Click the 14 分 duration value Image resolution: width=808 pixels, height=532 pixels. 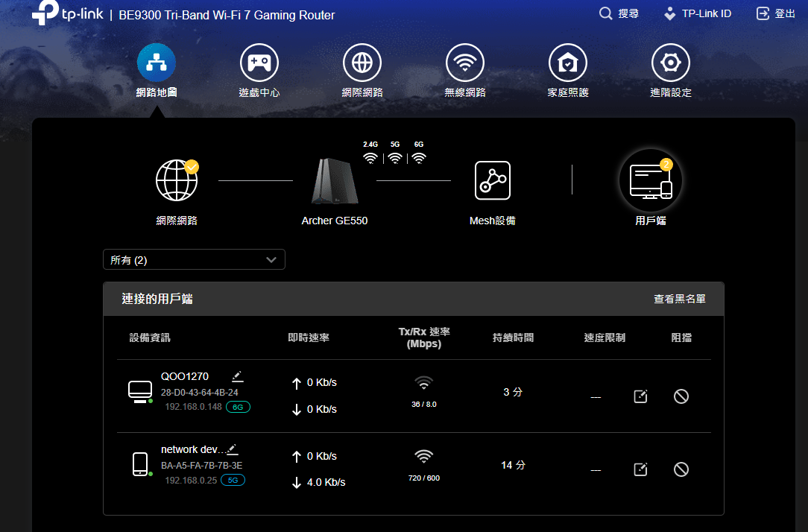click(513, 465)
